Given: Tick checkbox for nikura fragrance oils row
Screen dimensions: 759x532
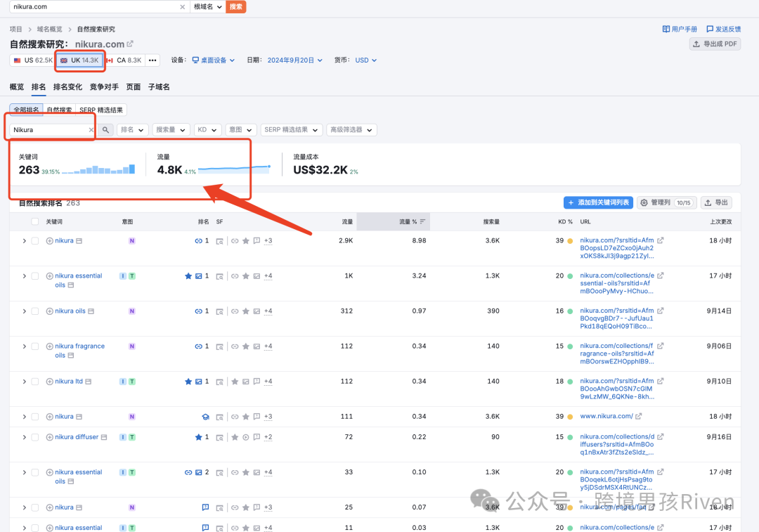Looking at the screenshot, I should tap(35, 346).
